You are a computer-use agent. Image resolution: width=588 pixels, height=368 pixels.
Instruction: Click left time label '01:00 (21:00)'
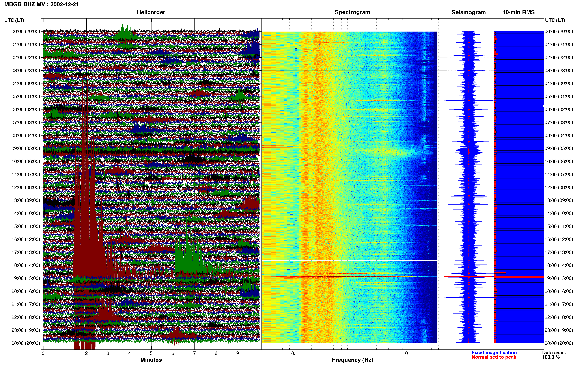tap(26, 45)
